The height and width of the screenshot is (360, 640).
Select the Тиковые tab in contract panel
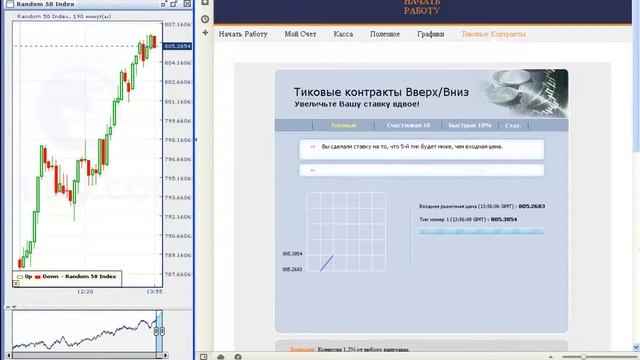[x=344, y=125]
